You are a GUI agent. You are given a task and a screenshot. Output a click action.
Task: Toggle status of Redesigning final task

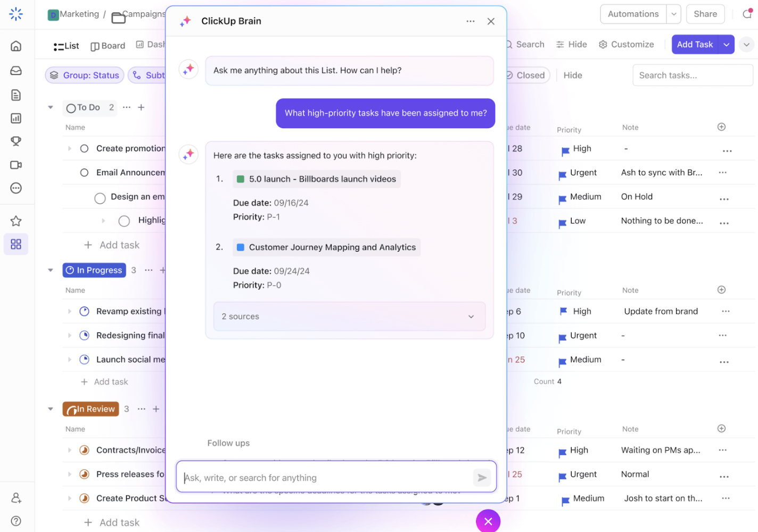[84, 335]
